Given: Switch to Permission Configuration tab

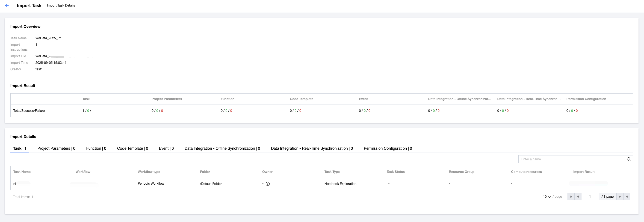Looking at the screenshot, I should 388,148.
